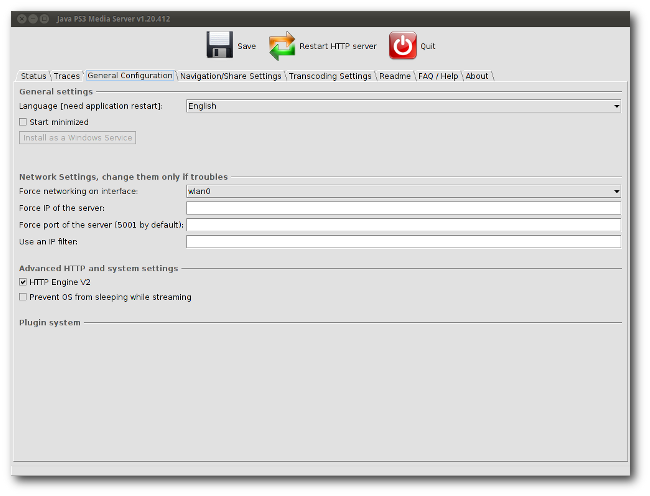Focus the Force IP of the server field
The height and width of the screenshot is (496, 650).
(403, 208)
